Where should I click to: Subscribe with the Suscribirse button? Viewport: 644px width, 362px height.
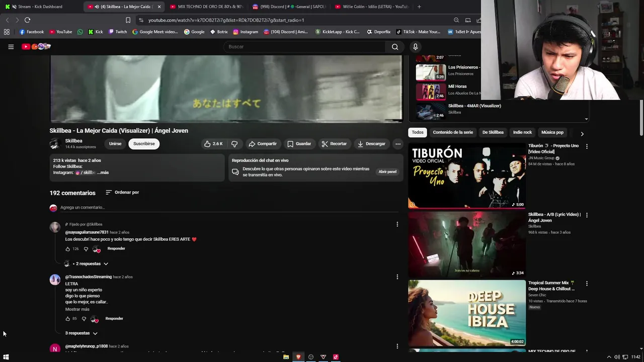pyautogui.click(x=144, y=144)
